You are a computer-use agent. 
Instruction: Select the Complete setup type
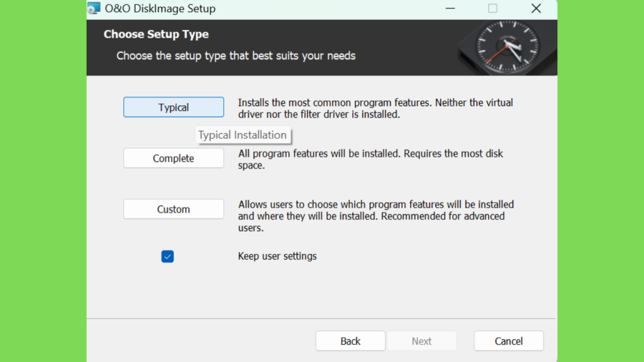point(174,158)
